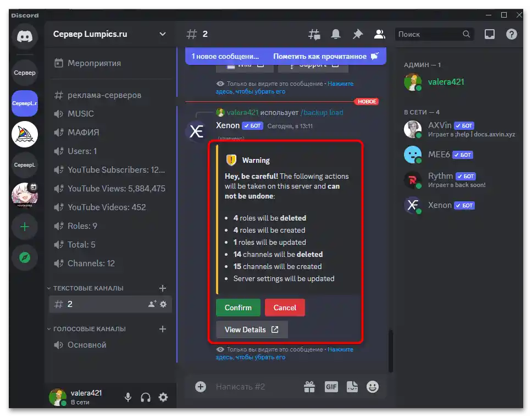Toggle deafen headphones icon
532x417 pixels.
click(x=146, y=397)
